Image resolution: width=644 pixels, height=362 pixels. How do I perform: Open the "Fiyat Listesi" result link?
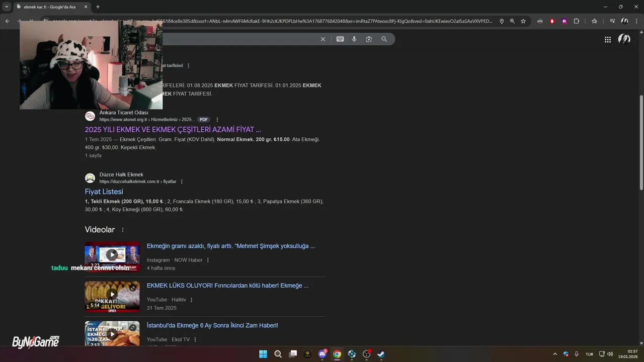coord(104,192)
